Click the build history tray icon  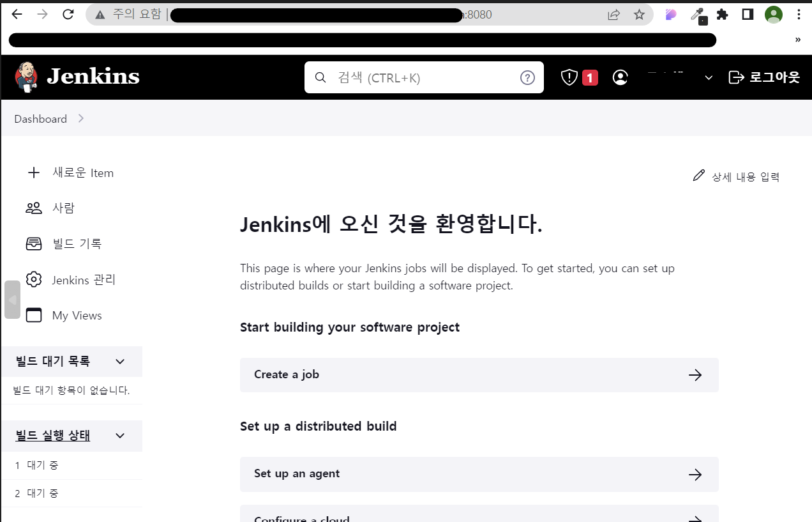point(33,243)
